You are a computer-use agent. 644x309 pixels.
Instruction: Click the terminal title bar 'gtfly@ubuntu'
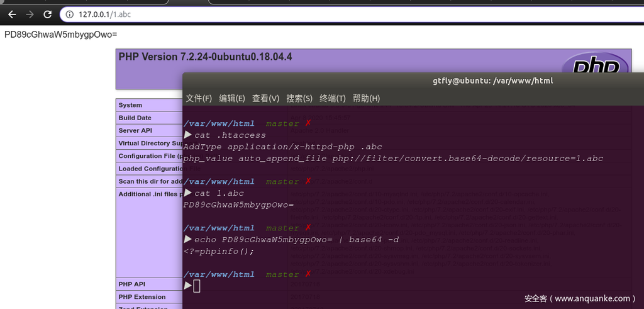(492, 81)
